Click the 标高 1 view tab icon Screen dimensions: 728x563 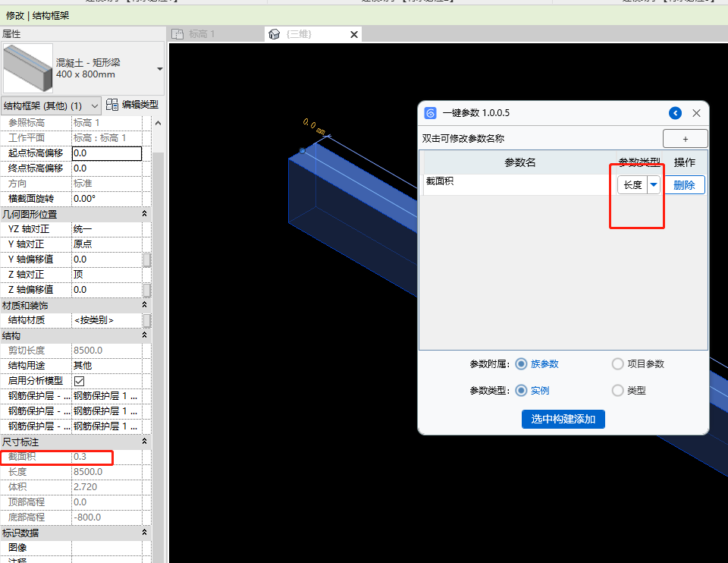pyautogui.click(x=177, y=34)
